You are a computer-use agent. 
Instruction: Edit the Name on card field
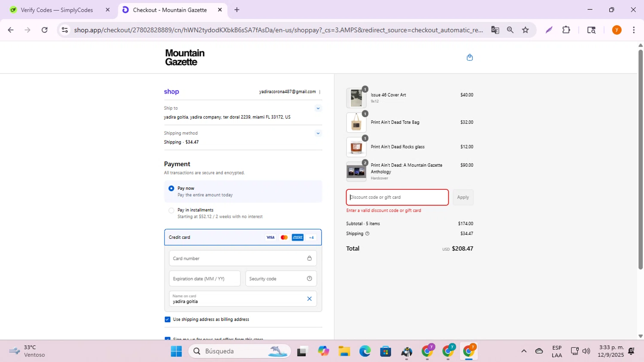click(243, 299)
